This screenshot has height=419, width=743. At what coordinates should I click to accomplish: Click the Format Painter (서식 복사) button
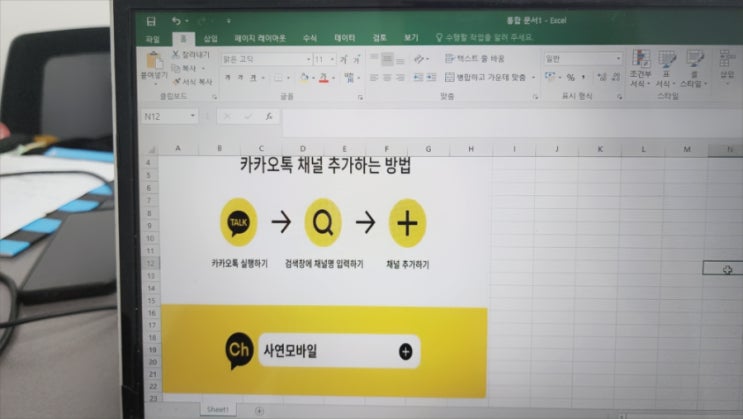tap(192, 82)
